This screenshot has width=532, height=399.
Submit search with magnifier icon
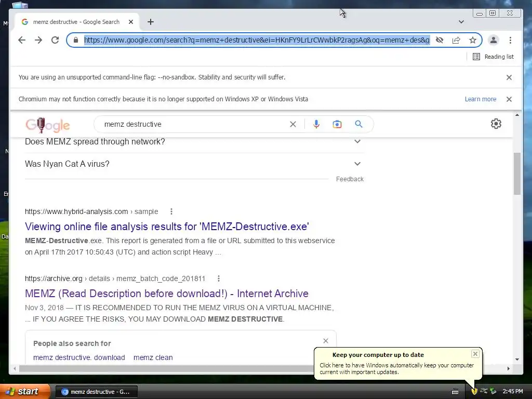pyautogui.click(x=358, y=124)
